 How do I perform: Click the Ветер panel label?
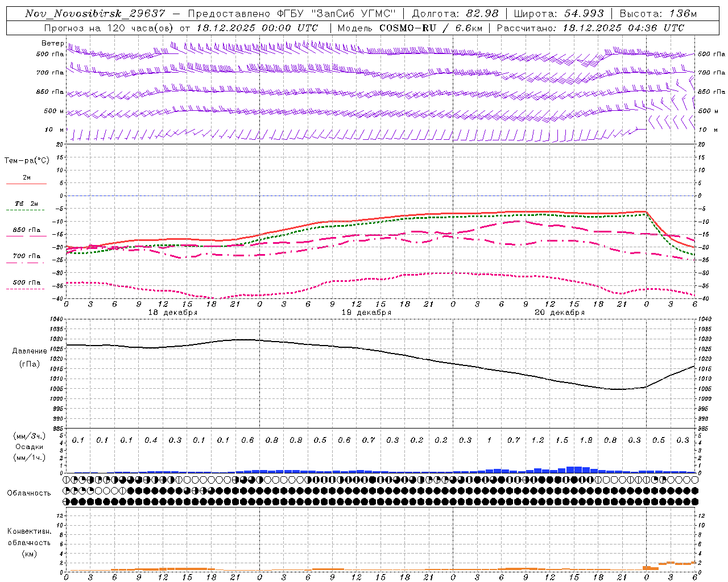pyautogui.click(x=52, y=44)
